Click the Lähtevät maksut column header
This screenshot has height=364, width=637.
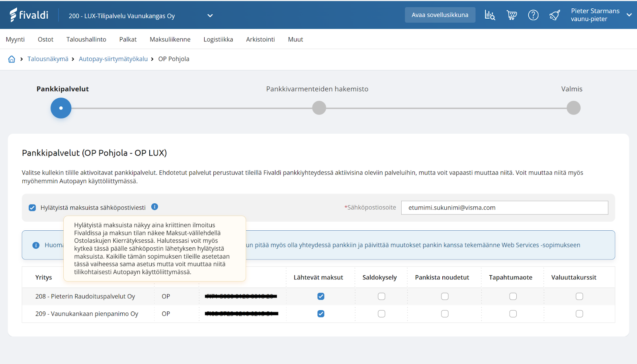[318, 277]
